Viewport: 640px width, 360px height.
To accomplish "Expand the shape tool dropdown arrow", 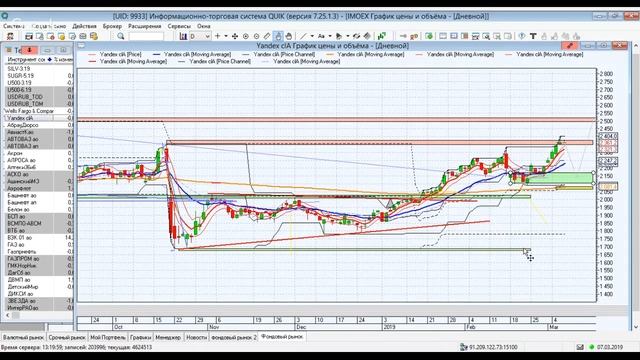I will pyautogui.click(x=348, y=36).
